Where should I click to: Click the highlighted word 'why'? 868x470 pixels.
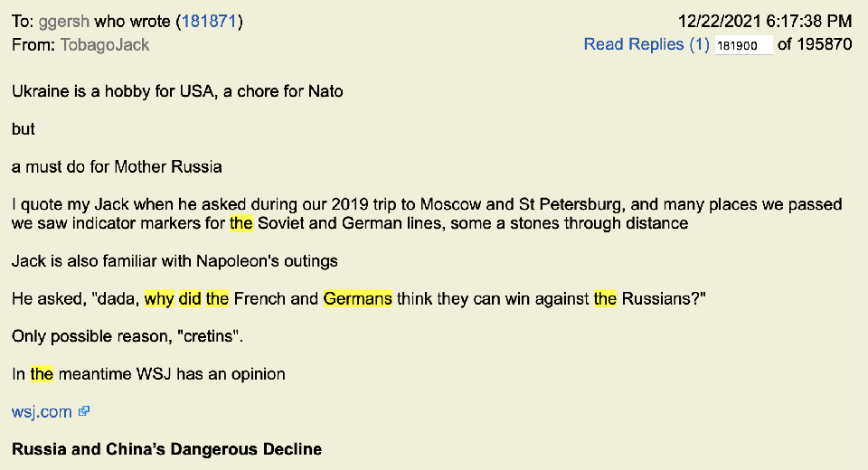coord(159,299)
